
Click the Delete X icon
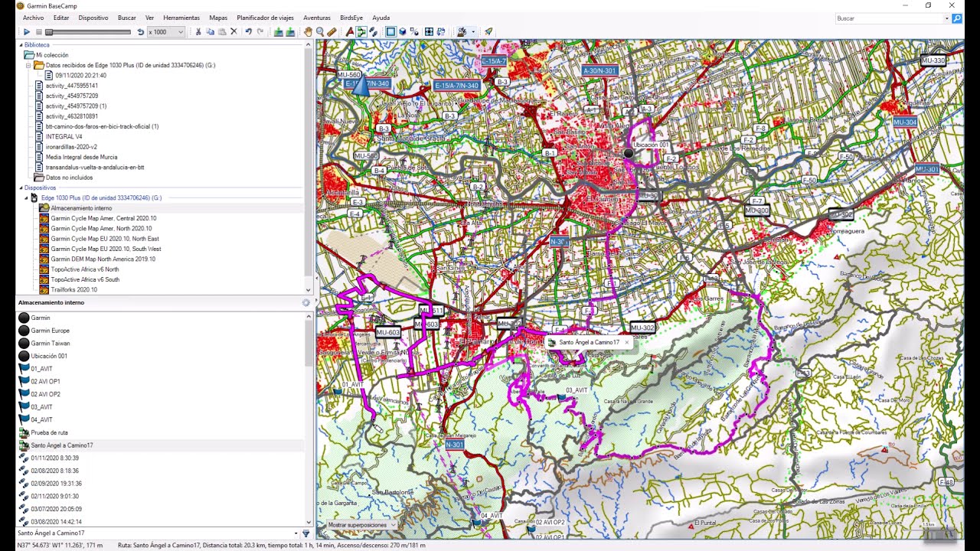tap(234, 32)
